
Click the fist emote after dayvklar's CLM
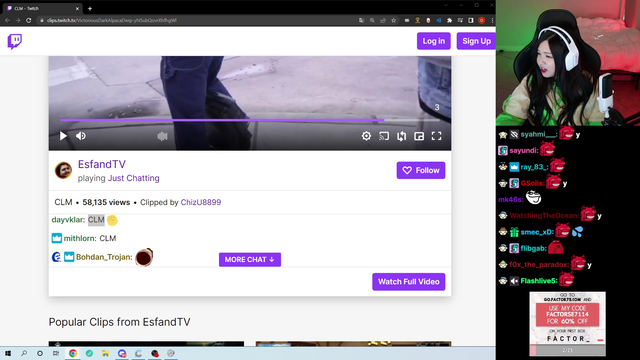point(112,220)
